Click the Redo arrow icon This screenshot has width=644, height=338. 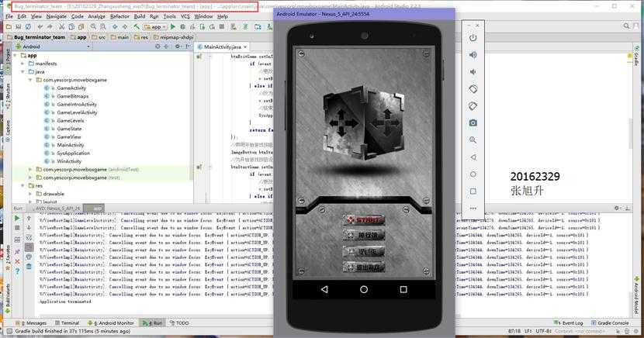coord(50,26)
